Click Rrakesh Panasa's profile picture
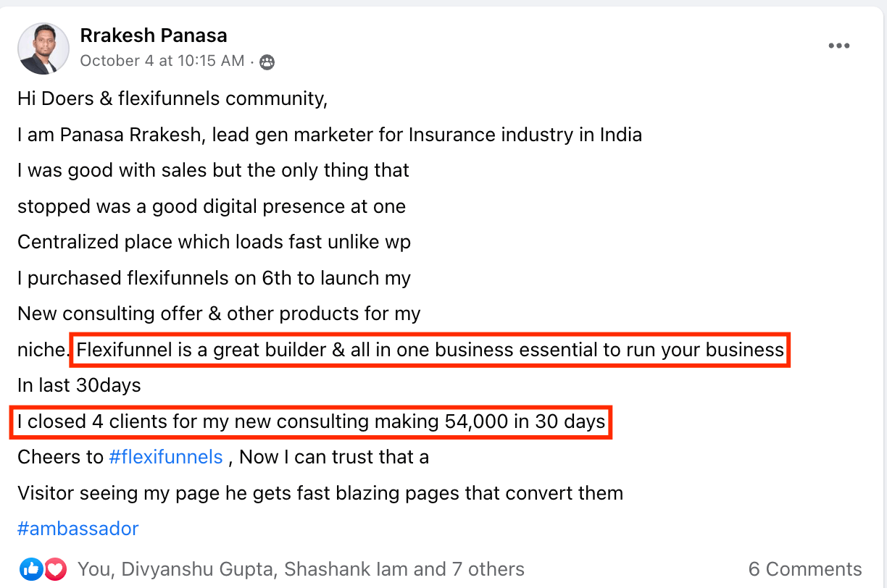 click(43, 48)
